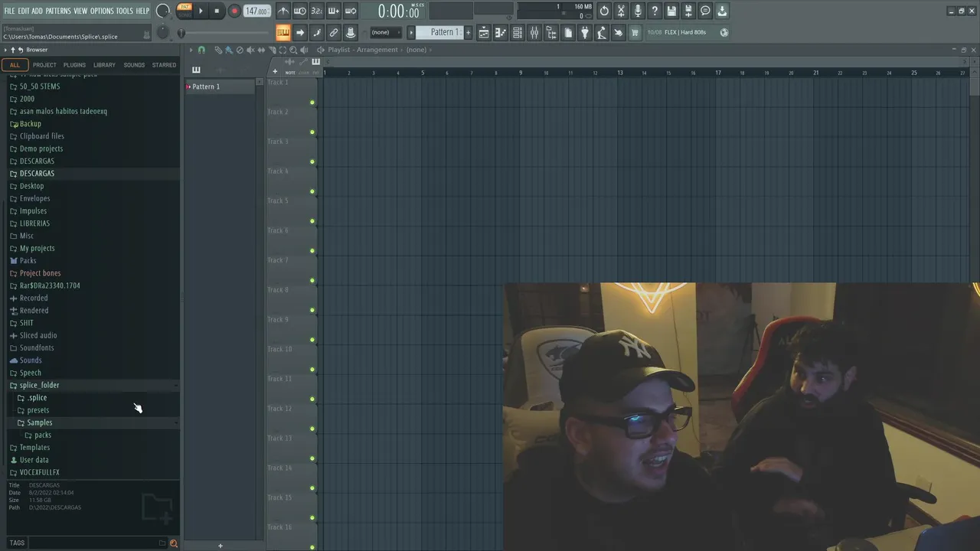The height and width of the screenshot is (551, 980).
Task: Toggle loop recording icon
Action: click(351, 11)
